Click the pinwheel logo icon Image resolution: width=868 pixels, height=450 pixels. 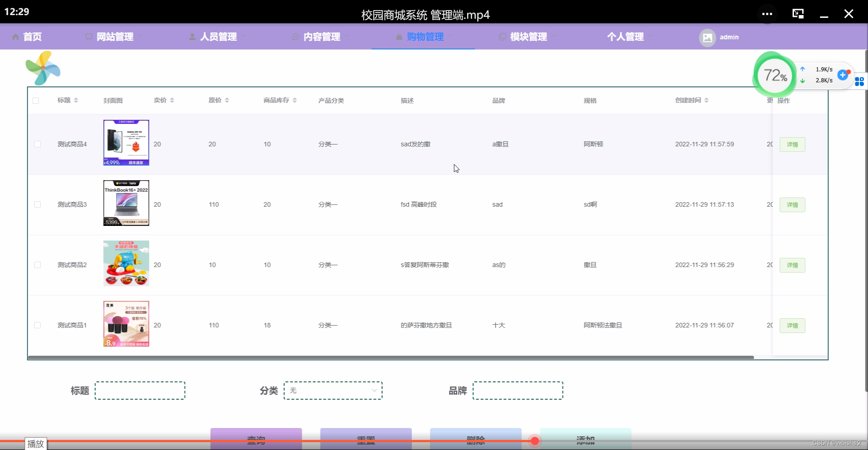tap(43, 68)
